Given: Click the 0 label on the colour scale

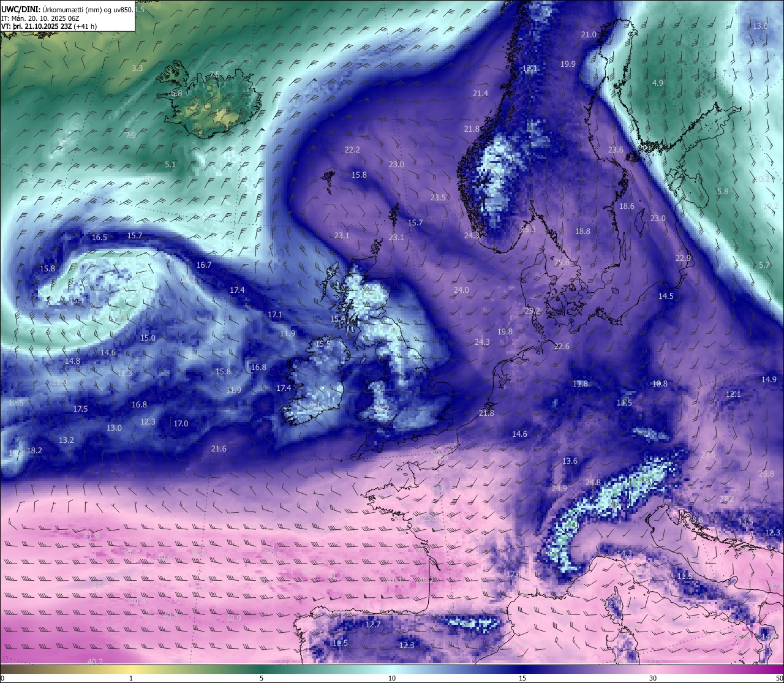Looking at the screenshot, I should 2,678.
